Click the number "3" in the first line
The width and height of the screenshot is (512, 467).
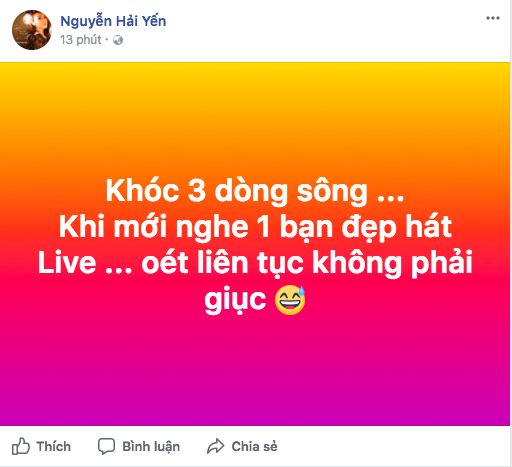pos(197,191)
